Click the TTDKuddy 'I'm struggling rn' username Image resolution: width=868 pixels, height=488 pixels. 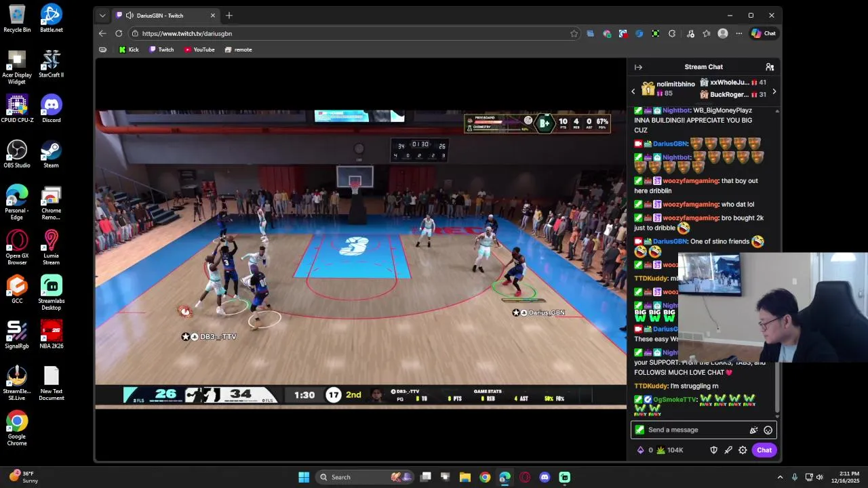point(651,386)
